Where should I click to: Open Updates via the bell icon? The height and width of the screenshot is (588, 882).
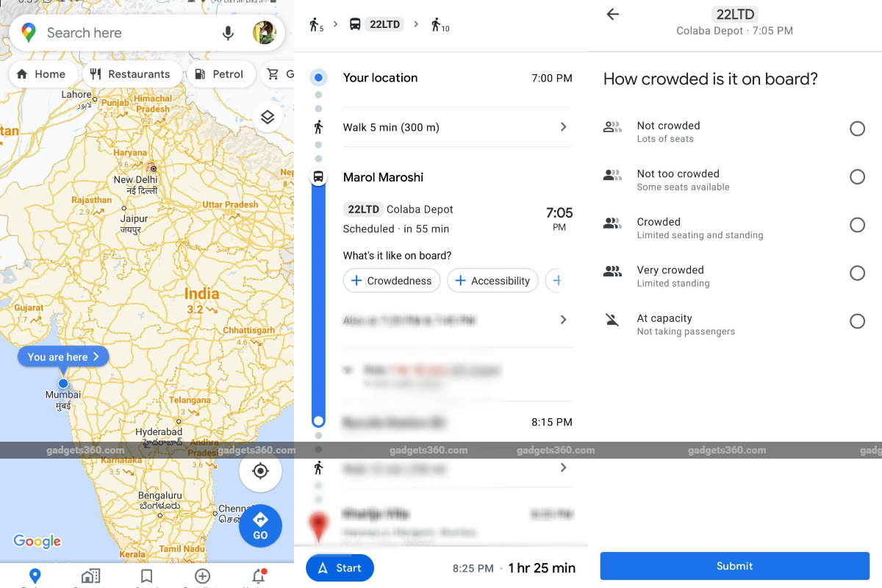[x=258, y=576]
